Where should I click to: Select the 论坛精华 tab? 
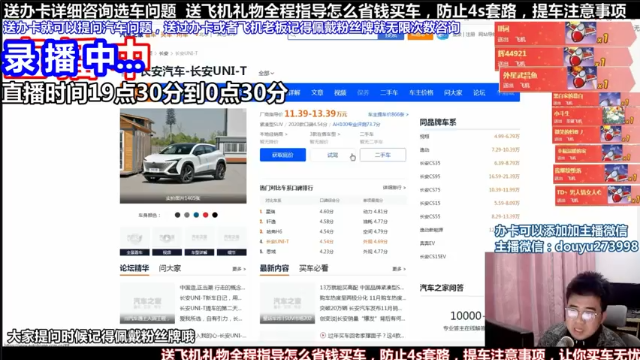[134, 268]
